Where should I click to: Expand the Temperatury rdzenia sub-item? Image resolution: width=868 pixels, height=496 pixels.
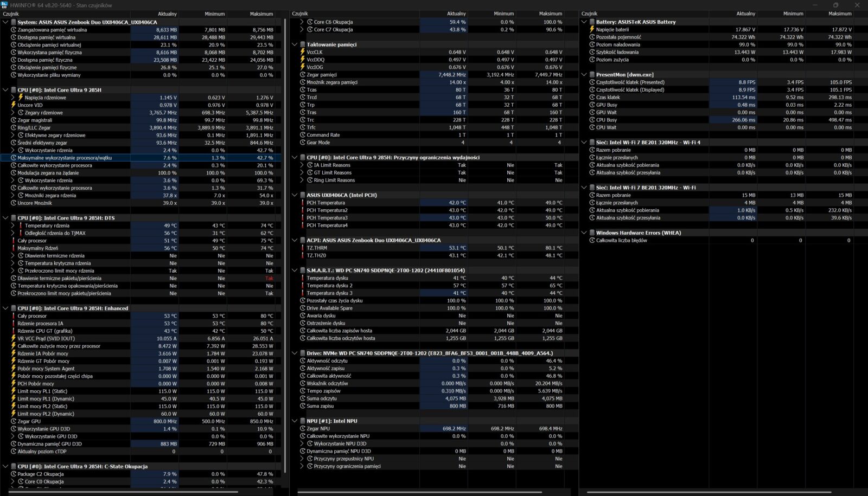pos(13,226)
